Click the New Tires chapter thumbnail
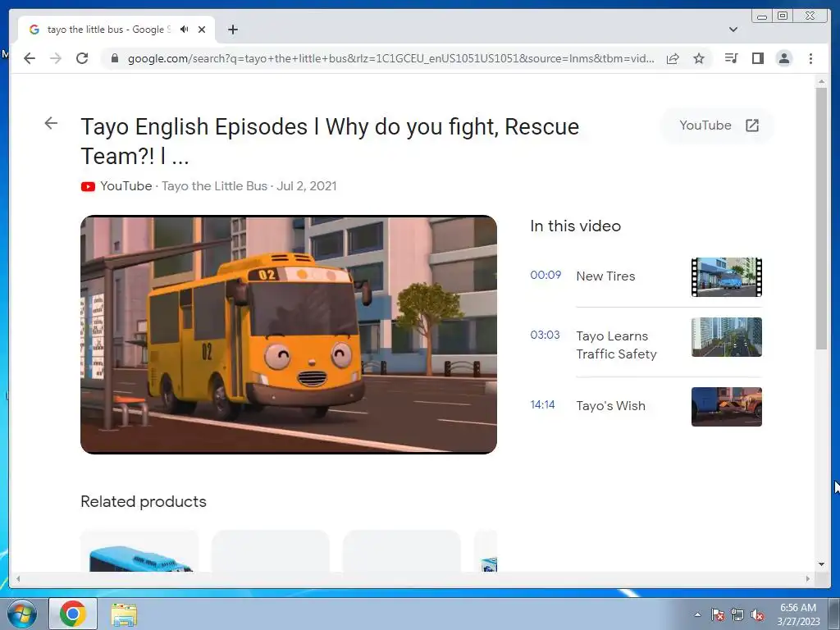Screen dimensions: 840x630 click(x=727, y=277)
